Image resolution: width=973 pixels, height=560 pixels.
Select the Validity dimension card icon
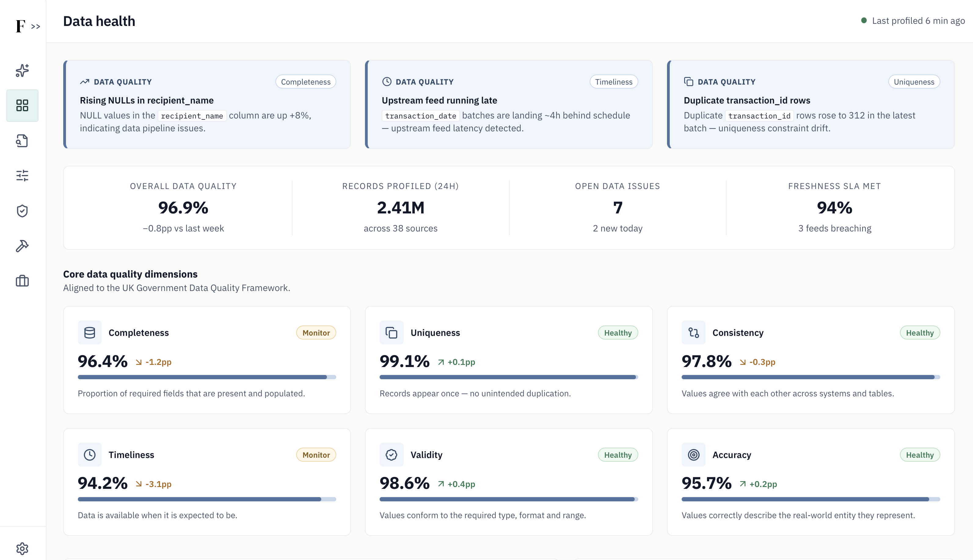point(392,455)
